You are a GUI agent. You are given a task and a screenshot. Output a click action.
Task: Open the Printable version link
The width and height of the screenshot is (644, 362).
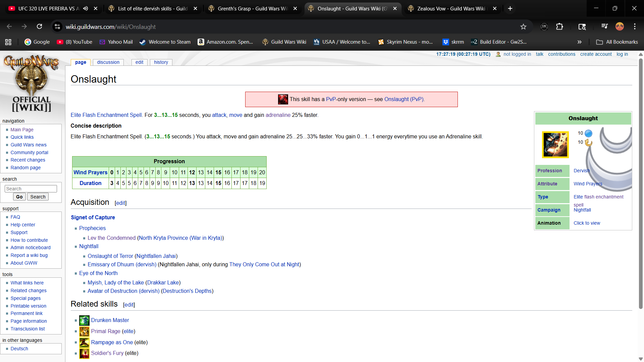(29, 306)
